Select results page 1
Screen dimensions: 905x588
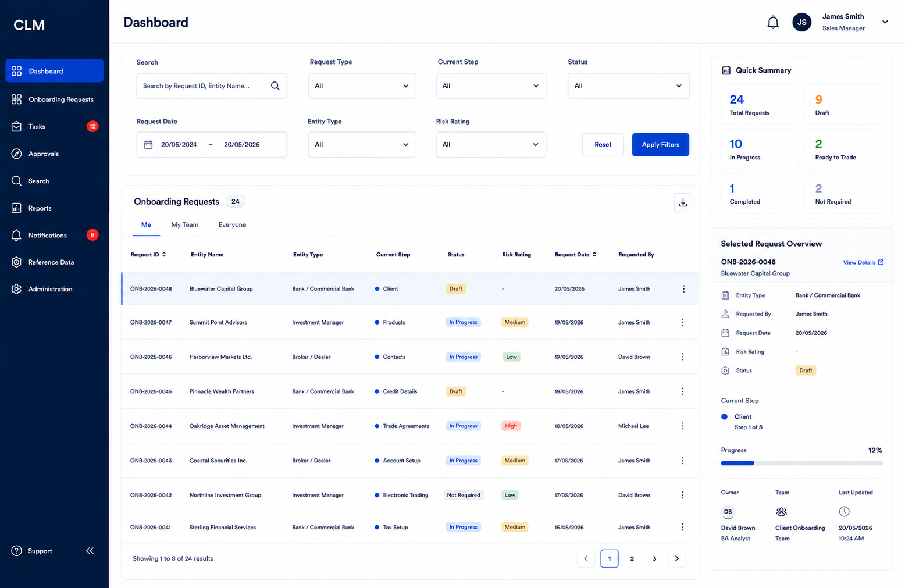point(609,559)
